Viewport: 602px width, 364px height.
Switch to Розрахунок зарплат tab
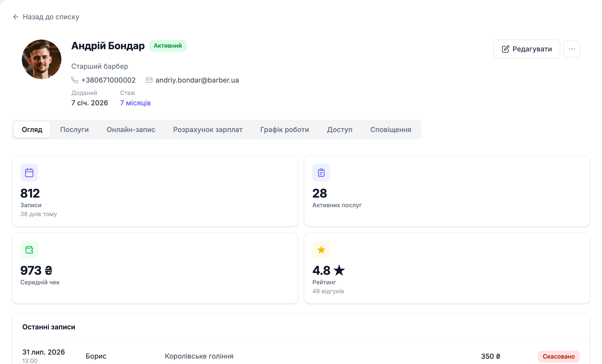click(208, 130)
